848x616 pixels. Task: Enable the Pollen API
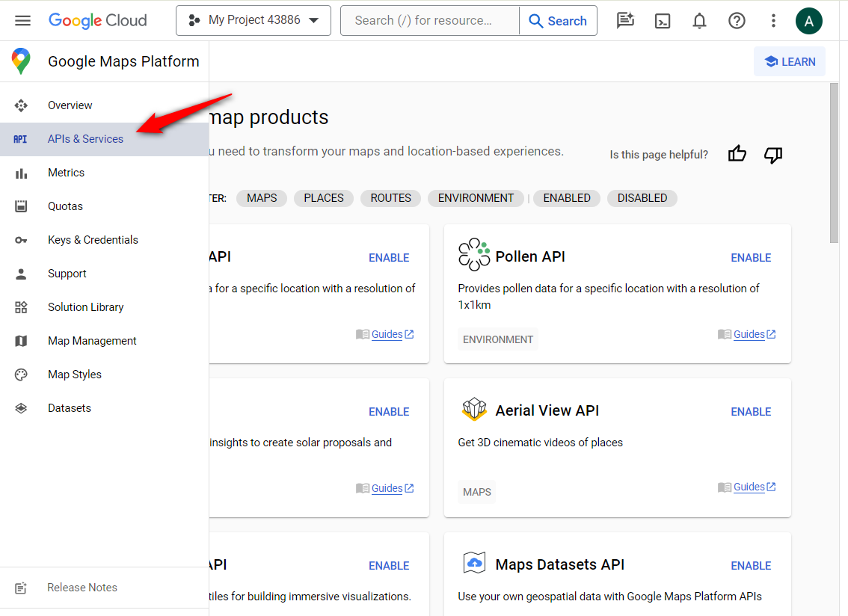coord(751,258)
